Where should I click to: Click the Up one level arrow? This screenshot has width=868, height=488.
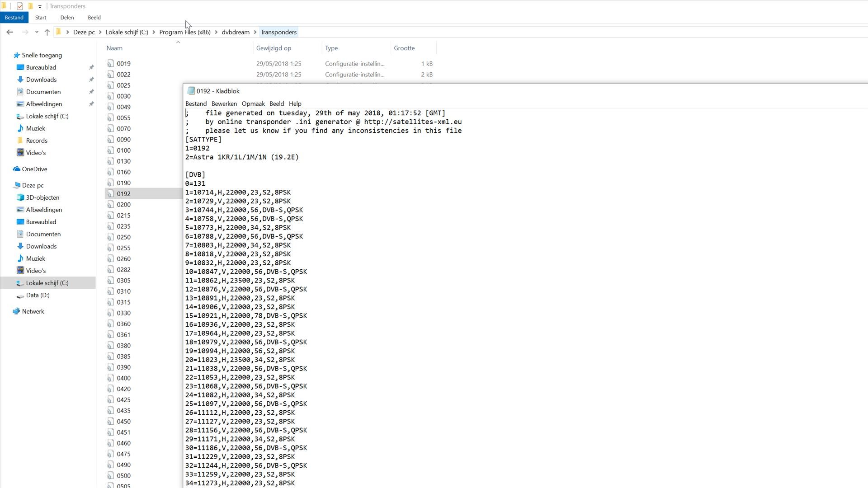[47, 32]
